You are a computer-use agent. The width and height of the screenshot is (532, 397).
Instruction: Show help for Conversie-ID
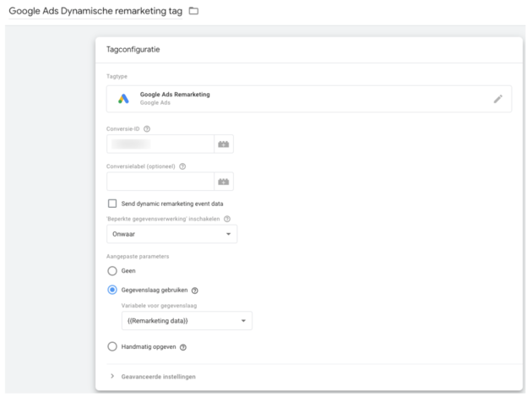tap(147, 129)
